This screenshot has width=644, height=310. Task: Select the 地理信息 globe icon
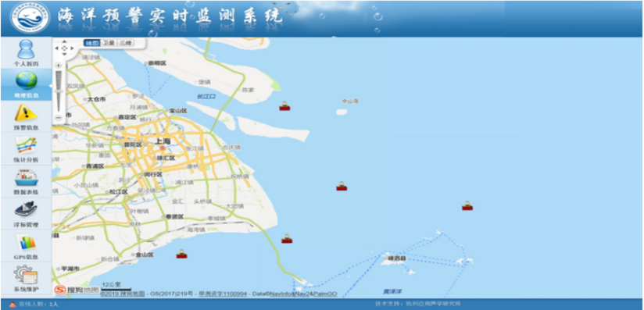click(27, 80)
